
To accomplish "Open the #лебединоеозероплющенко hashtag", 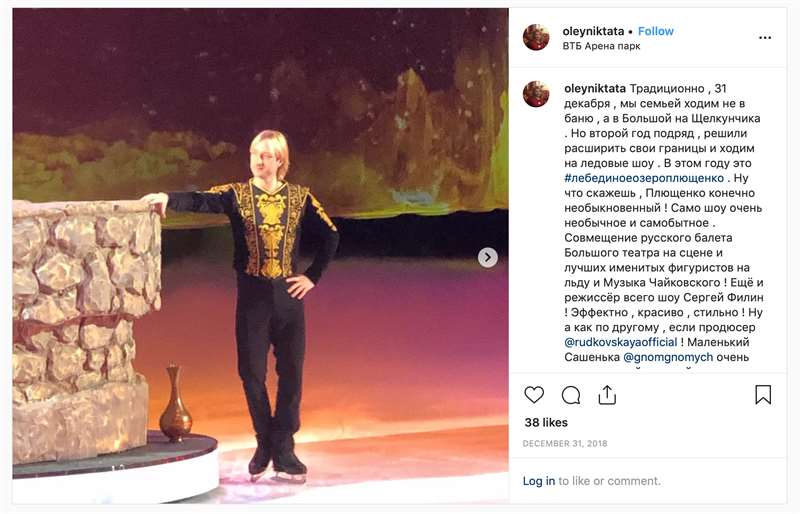I will point(644,178).
